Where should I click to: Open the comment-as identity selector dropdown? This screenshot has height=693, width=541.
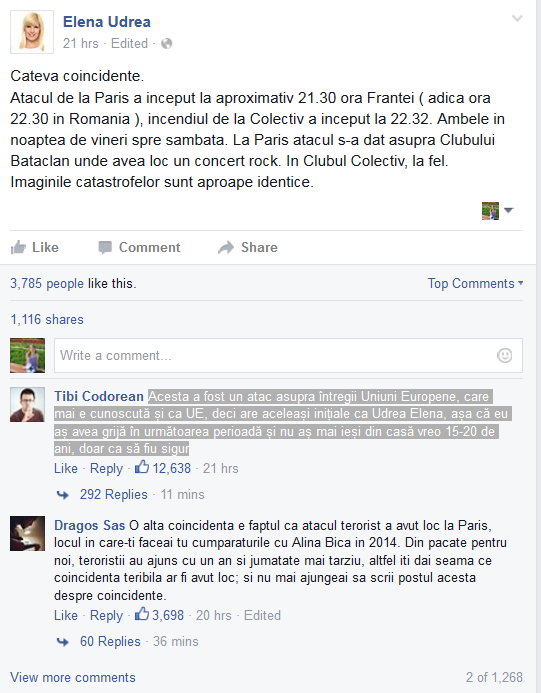(x=497, y=210)
